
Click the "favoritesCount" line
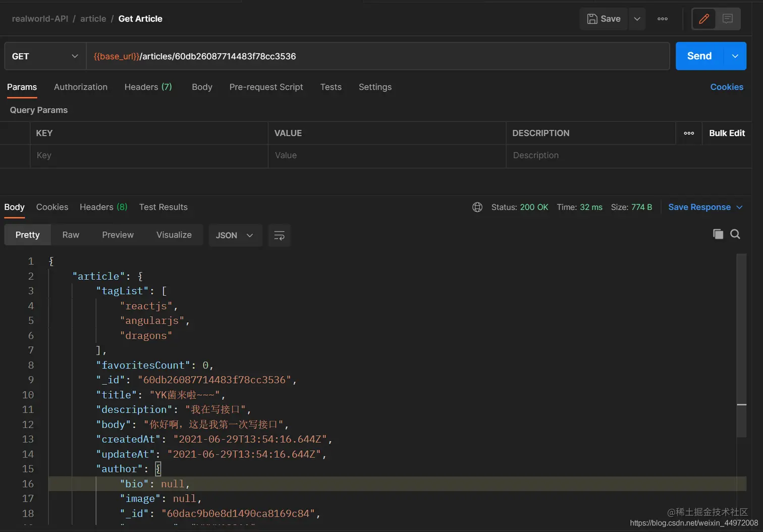coord(155,365)
